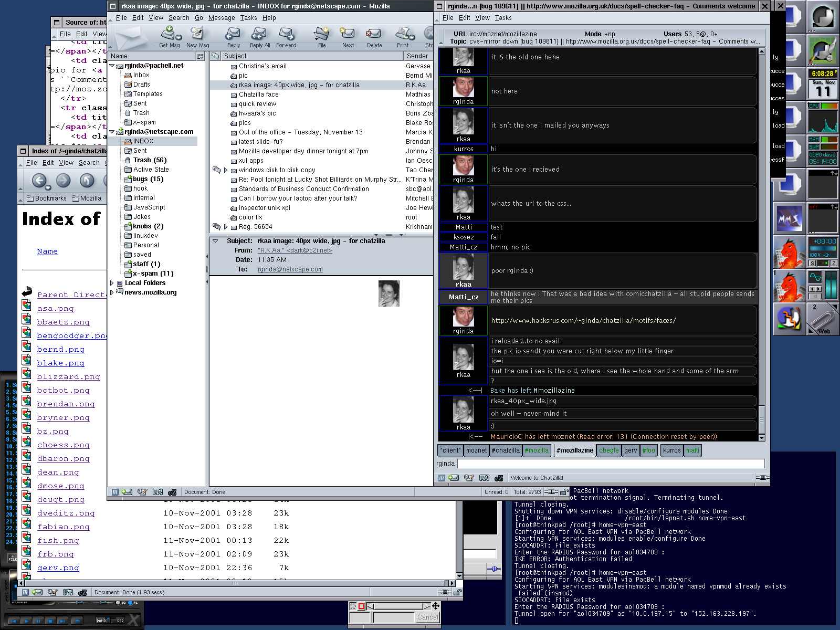Screen dimensions: 840x630
Task: Open Bookmarks folder in browser personal toolbar
Action: click(x=47, y=198)
